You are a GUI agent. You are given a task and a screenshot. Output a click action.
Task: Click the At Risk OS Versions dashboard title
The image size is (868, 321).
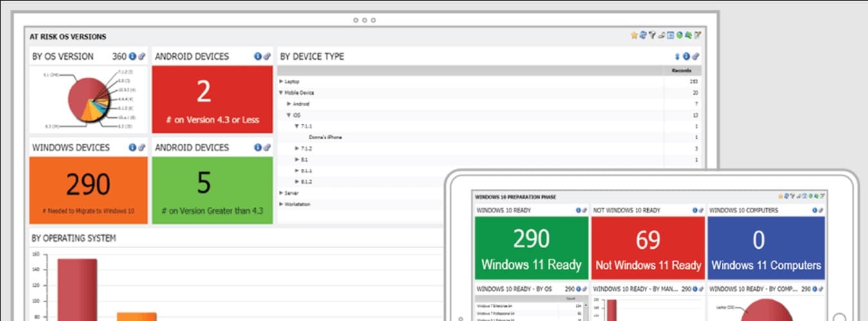click(x=68, y=37)
